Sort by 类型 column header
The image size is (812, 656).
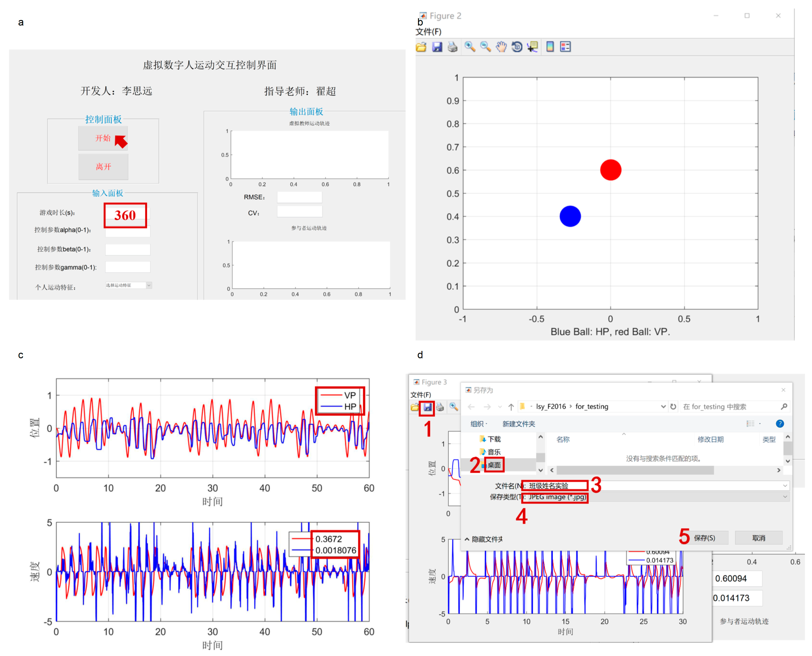pyautogui.click(x=769, y=439)
